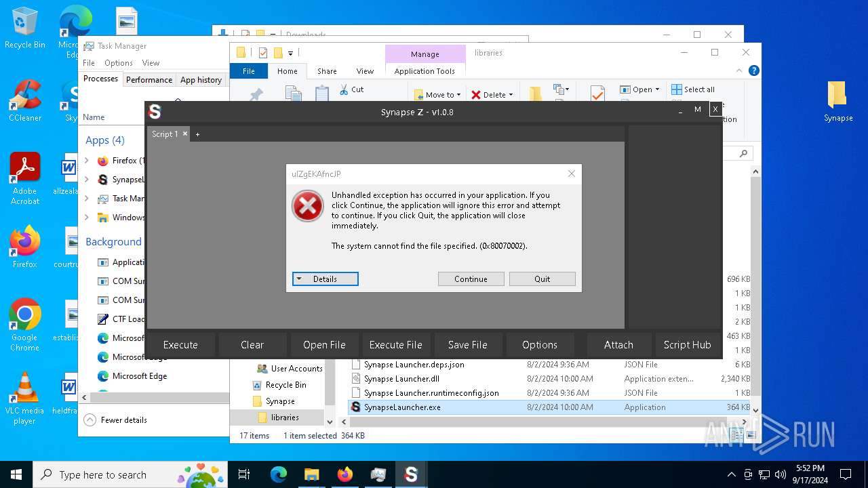The width and height of the screenshot is (868, 488).
Task: Collapse the Explorer ribbon with chevron
Action: 740,70
